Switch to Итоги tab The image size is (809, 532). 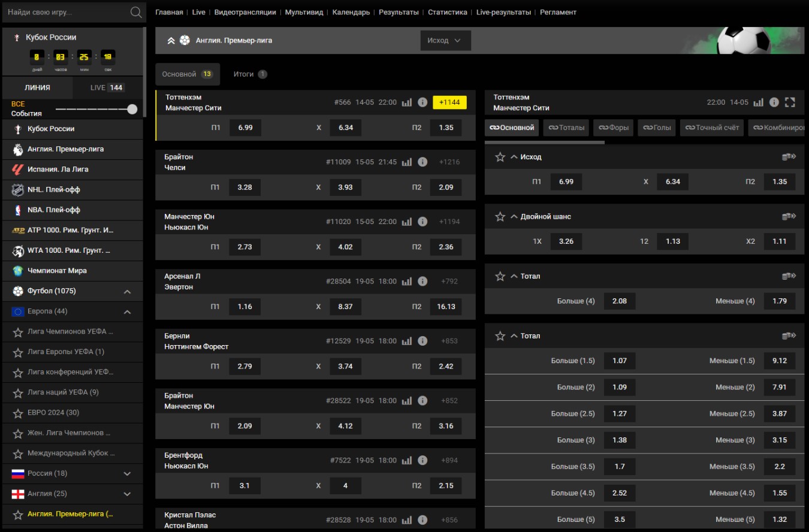coord(250,74)
